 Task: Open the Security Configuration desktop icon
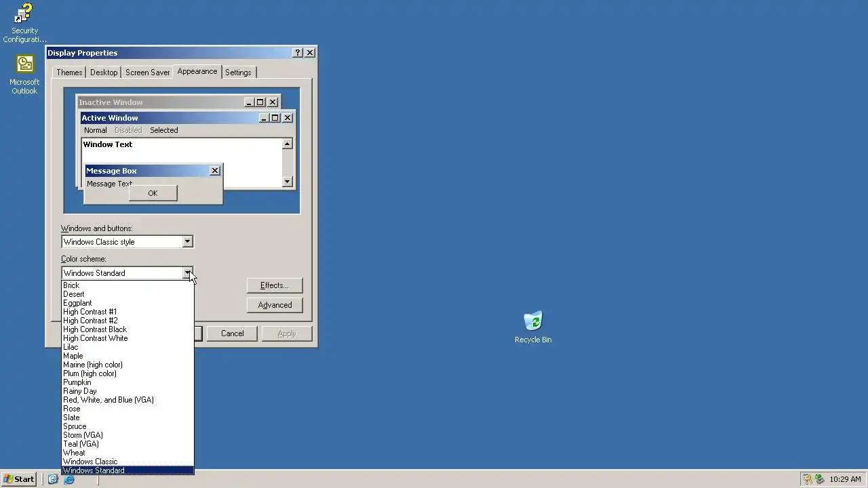[24, 23]
